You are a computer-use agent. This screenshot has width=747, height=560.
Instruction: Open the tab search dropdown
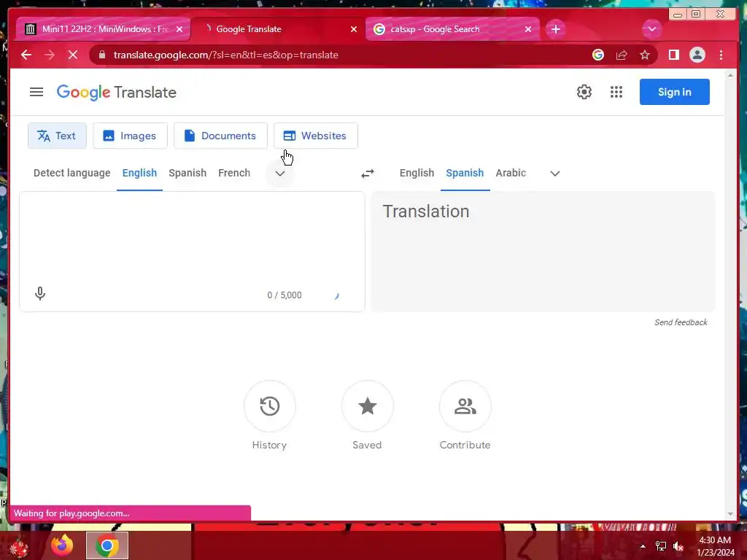tap(651, 29)
